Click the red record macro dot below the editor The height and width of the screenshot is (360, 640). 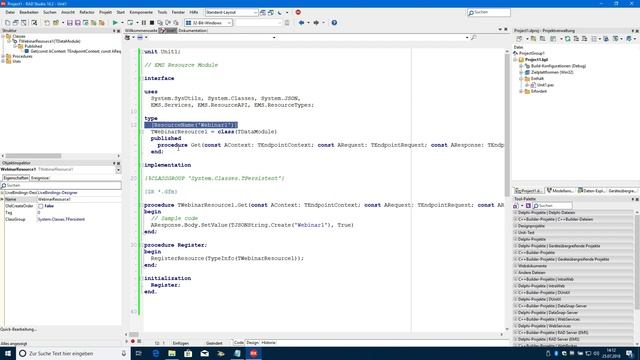click(133, 341)
